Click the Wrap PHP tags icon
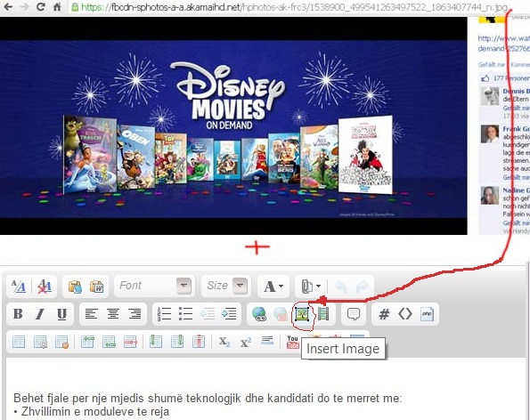Screen dimensions: 530x420 pyautogui.click(x=427, y=314)
